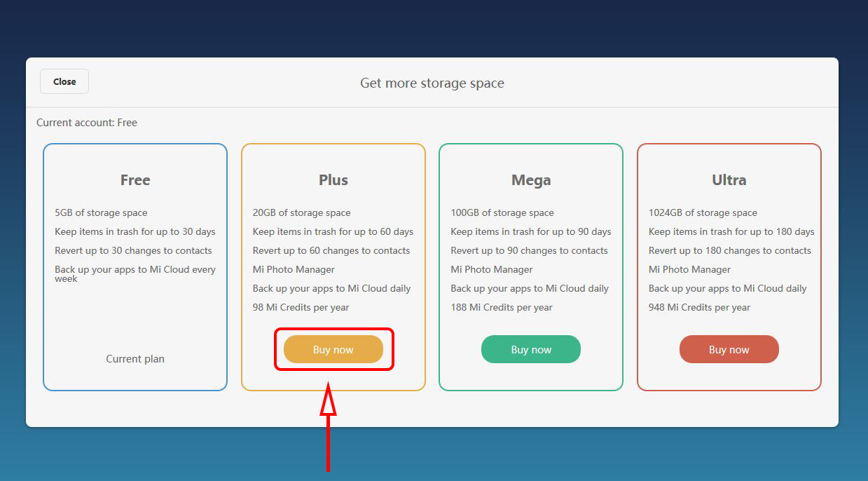This screenshot has height=481, width=868.
Task: Select the Plus plan heading
Action: [x=333, y=180]
